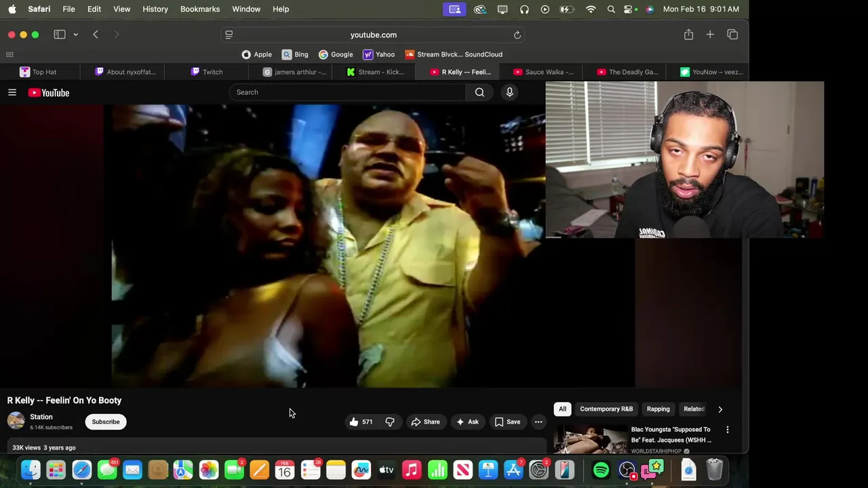
Task: Reload the page in Safari
Action: pyautogui.click(x=517, y=35)
